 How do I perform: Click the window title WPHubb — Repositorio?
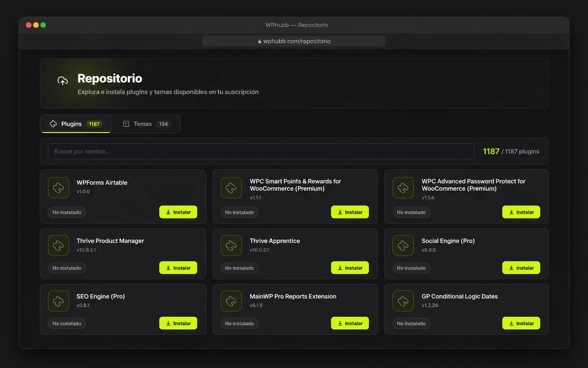pos(297,25)
